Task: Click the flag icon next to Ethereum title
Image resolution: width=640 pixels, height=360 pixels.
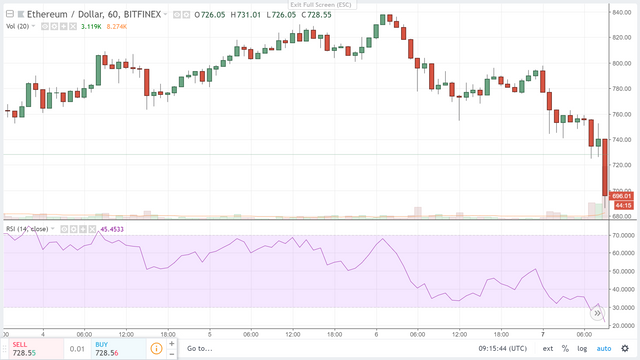Action: (x=21, y=15)
